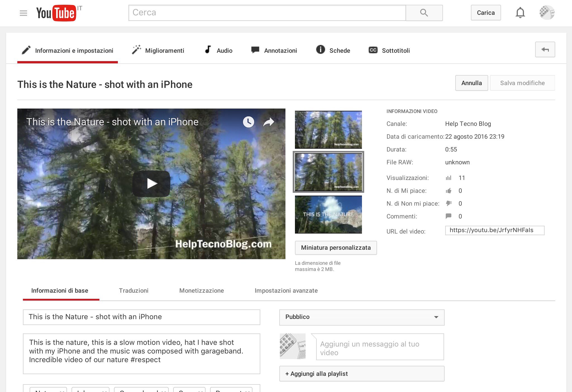Viewport: 572px width, 392px height.
Task: Open the account avatar menu
Action: click(547, 13)
